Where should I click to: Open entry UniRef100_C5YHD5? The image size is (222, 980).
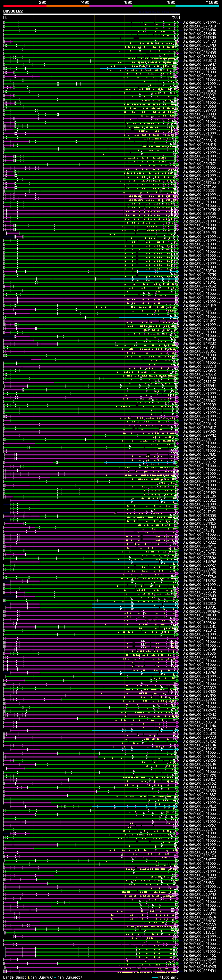click(199, 53)
